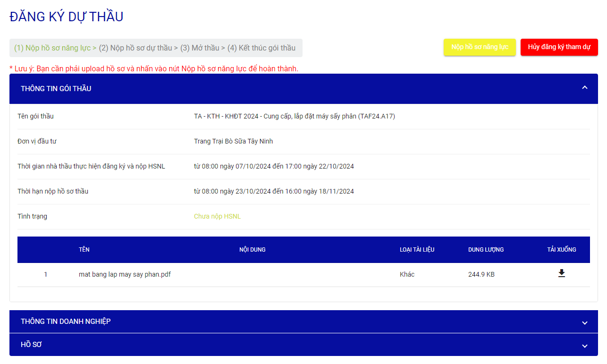Click the DUNG LƯỢNG column header

486,250
